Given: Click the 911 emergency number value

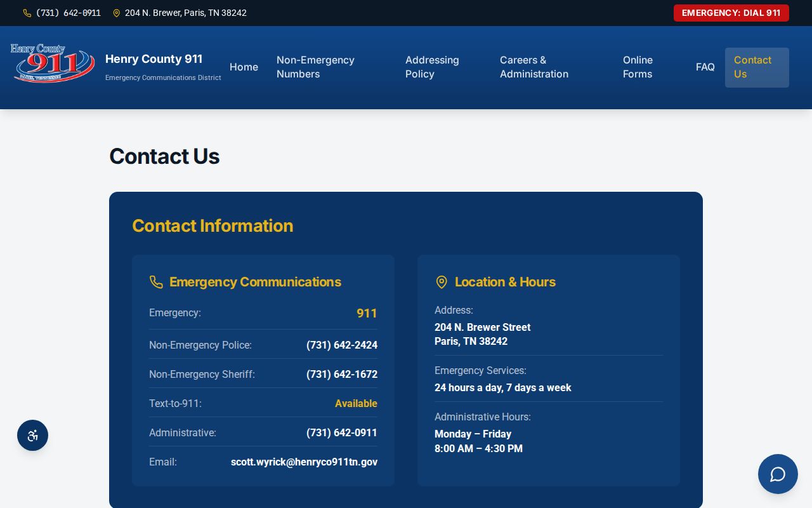Looking at the screenshot, I should (x=367, y=313).
